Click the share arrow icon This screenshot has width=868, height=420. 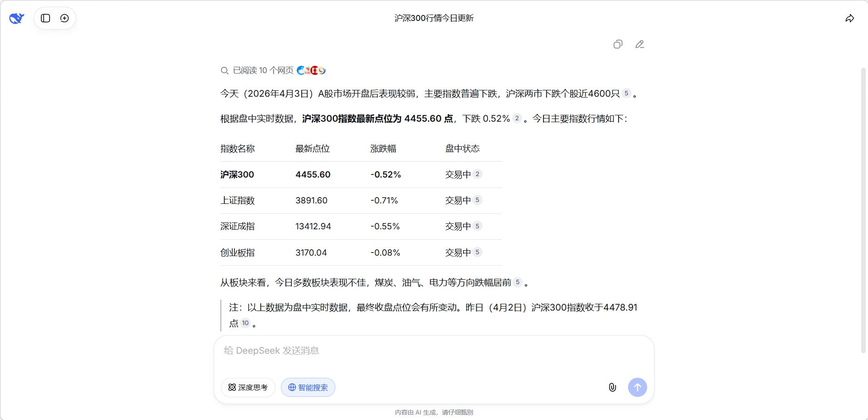tap(849, 18)
